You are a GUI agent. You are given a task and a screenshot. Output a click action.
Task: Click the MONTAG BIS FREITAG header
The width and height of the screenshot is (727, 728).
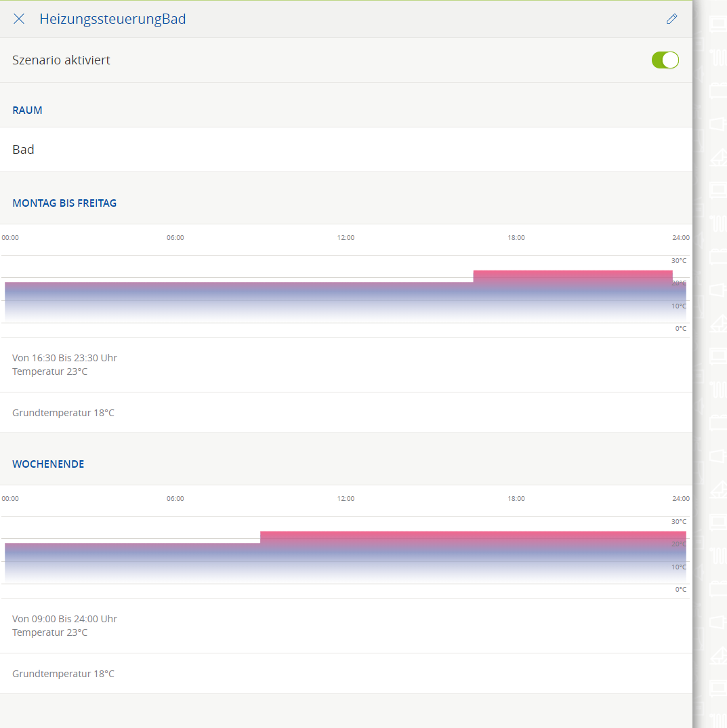[64, 203]
